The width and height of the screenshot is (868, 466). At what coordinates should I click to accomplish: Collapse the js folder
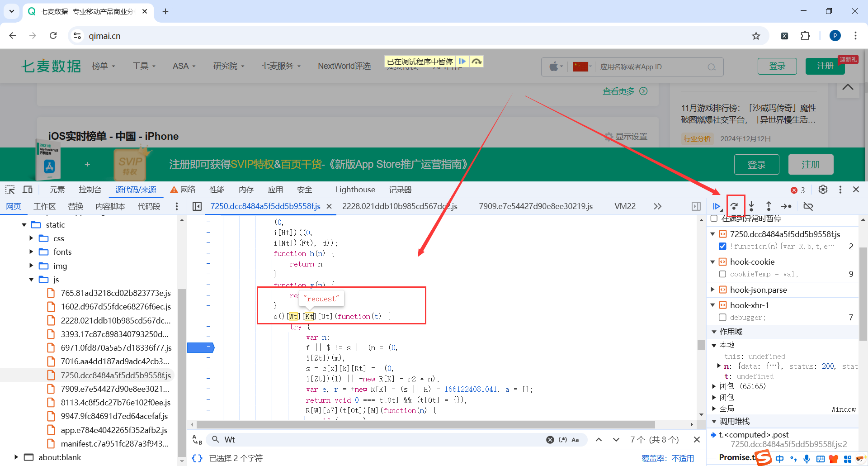pos(31,280)
